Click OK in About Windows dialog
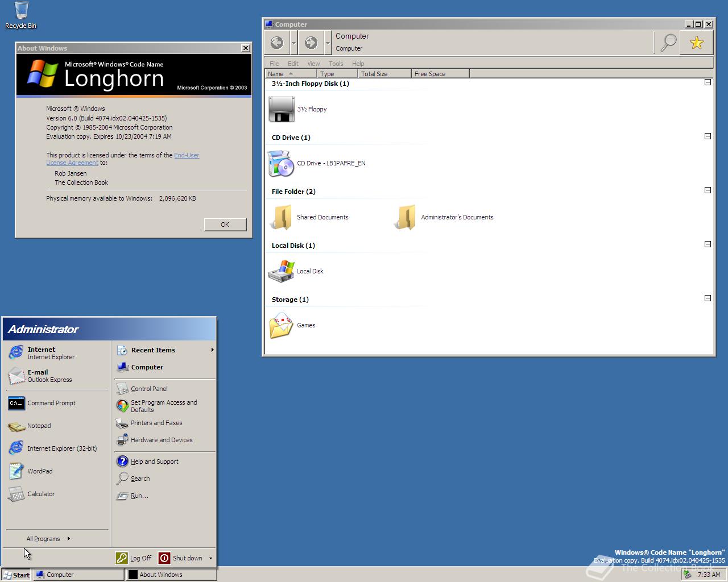 [225, 225]
